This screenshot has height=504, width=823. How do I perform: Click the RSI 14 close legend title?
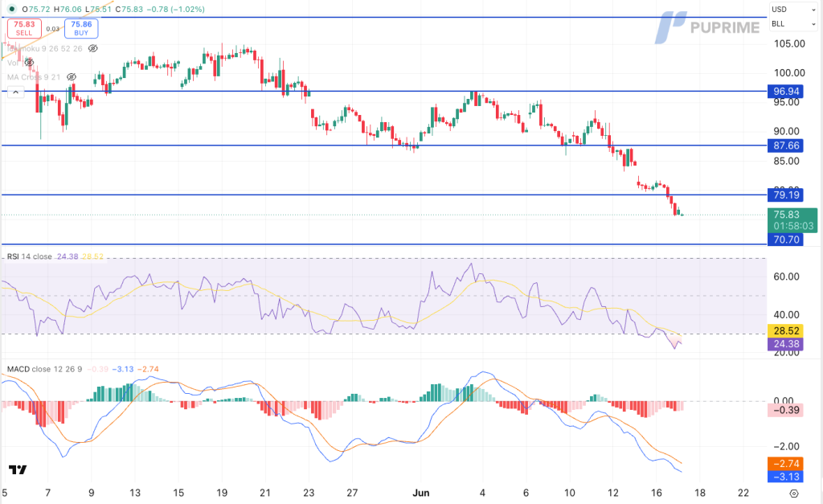30,256
